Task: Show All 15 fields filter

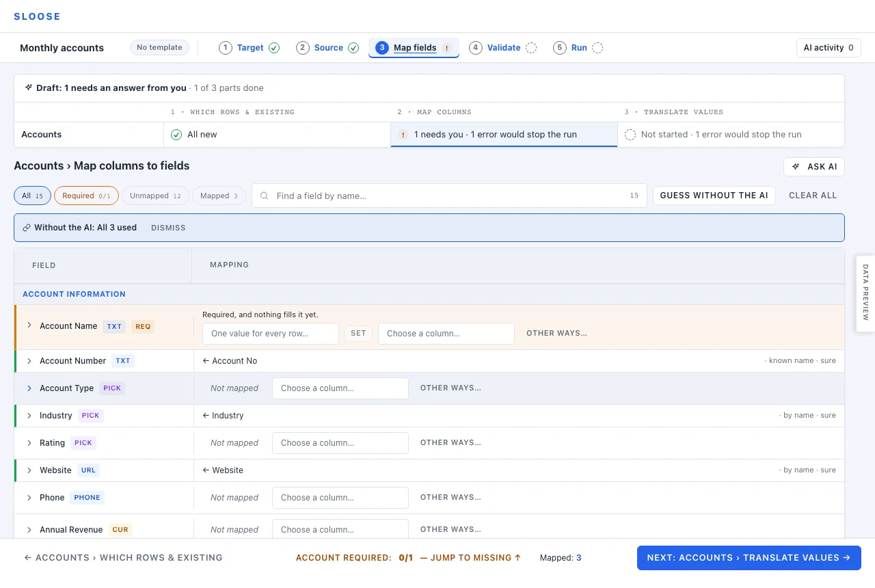Action: (32, 196)
